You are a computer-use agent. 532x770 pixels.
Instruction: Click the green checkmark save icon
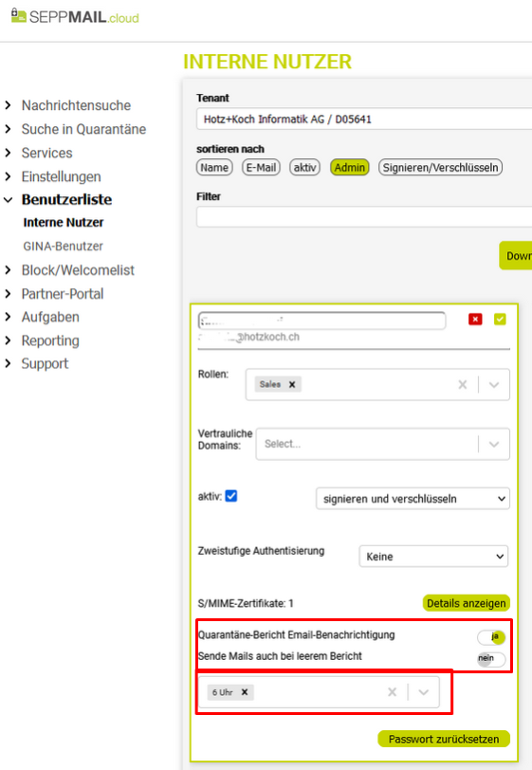click(x=500, y=320)
